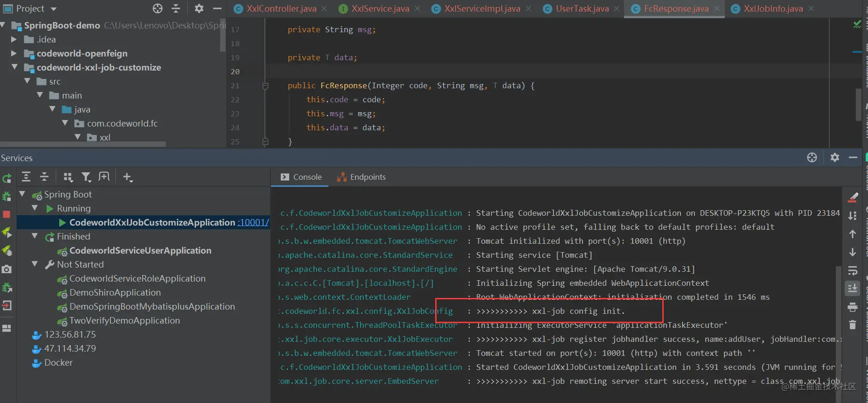Print console output using the printer icon
868x403 pixels.
853,307
